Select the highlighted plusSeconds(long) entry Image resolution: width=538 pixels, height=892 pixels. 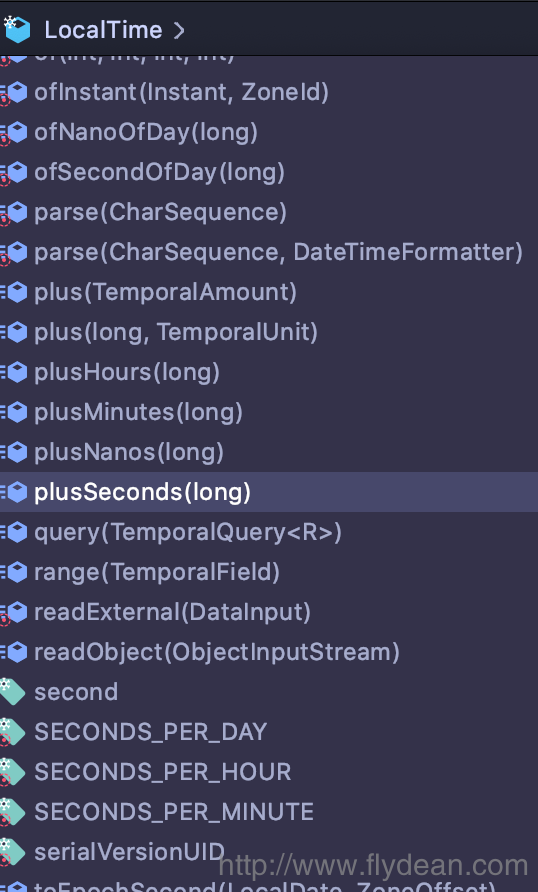269,492
